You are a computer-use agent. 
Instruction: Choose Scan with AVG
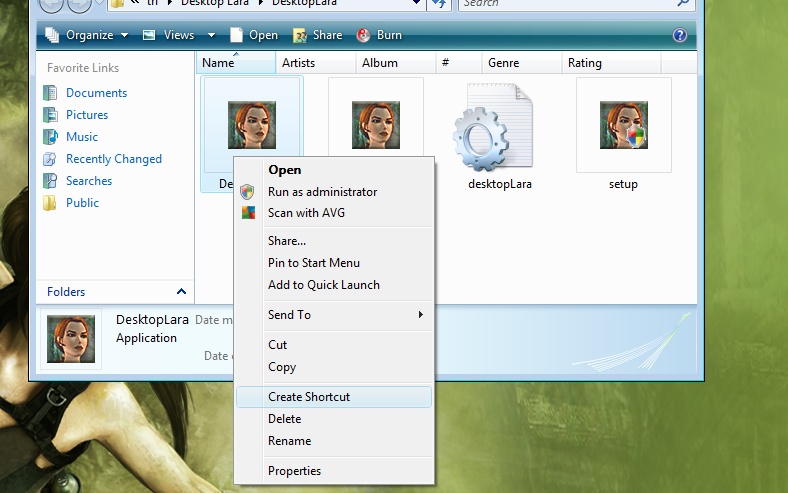point(334,213)
